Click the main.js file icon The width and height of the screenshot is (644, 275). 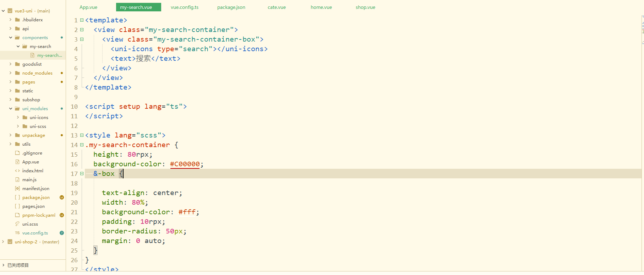[17, 180]
